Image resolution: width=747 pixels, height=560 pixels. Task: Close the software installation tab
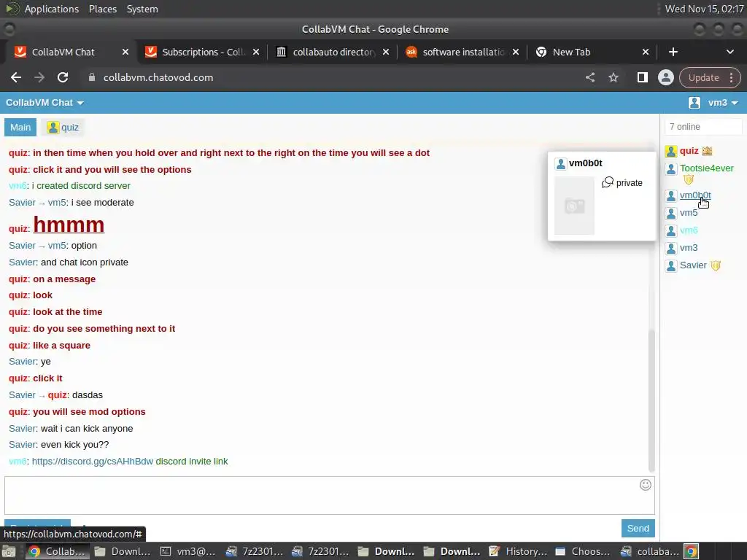pos(516,52)
